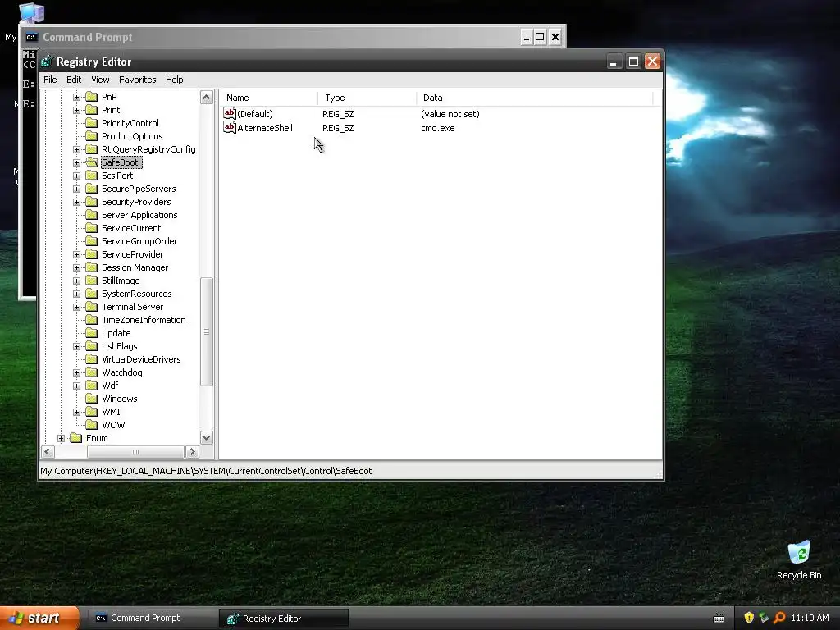The image size is (840, 630).
Task: Click the Start button
Action: [x=39, y=618]
